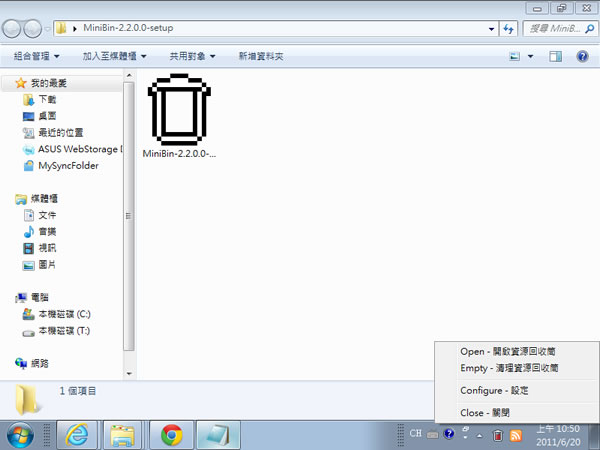
Task: Click the CH language indicator
Action: tap(415, 434)
